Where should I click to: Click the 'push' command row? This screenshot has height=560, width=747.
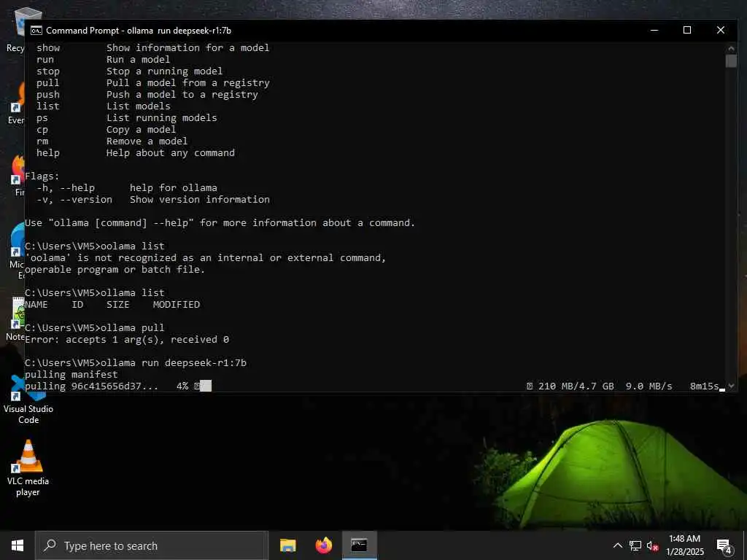pos(147,94)
